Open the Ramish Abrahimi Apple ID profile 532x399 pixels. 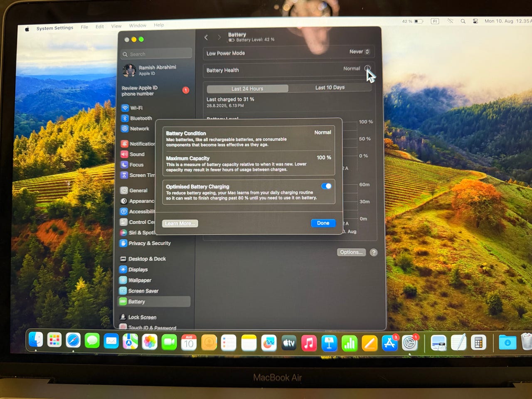click(150, 70)
